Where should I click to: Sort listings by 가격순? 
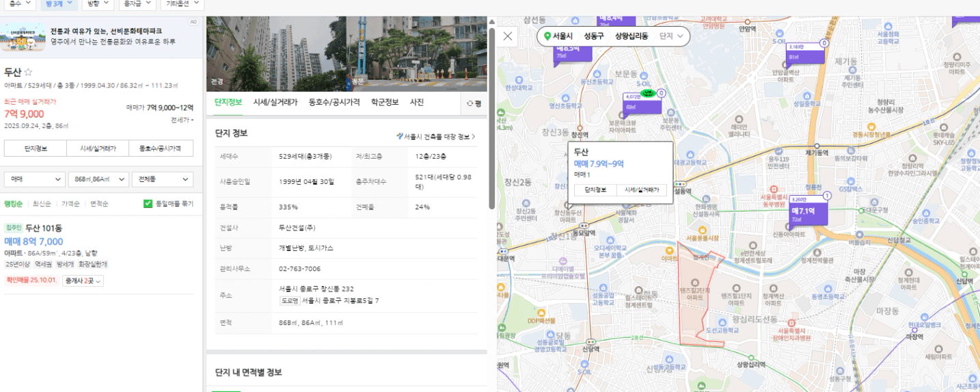[71, 203]
